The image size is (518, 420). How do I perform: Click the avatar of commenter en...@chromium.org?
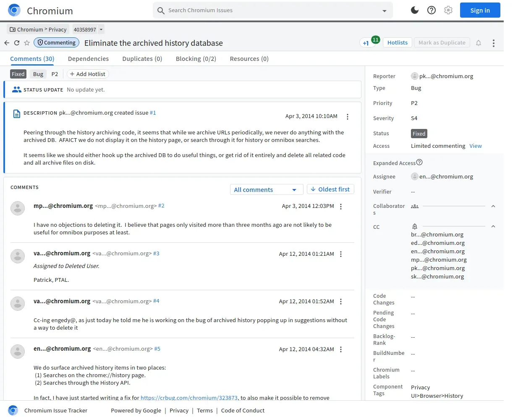click(x=18, y=351)
